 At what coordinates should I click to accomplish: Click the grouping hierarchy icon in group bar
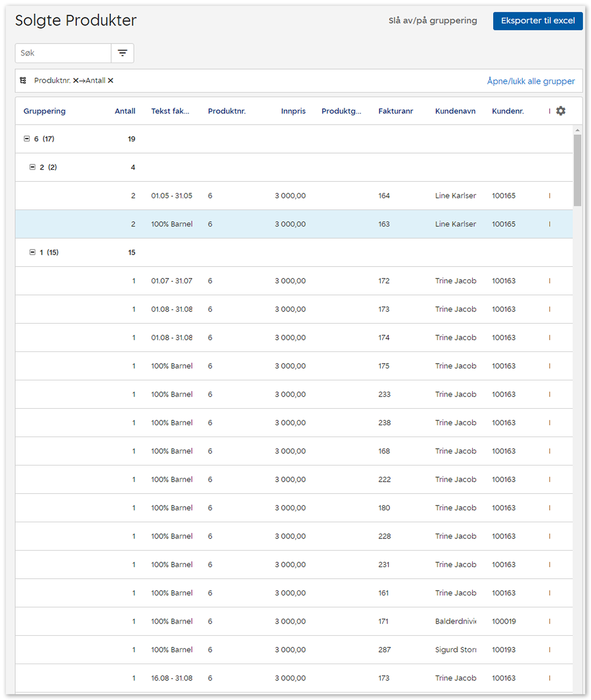(x=23, y=80)
